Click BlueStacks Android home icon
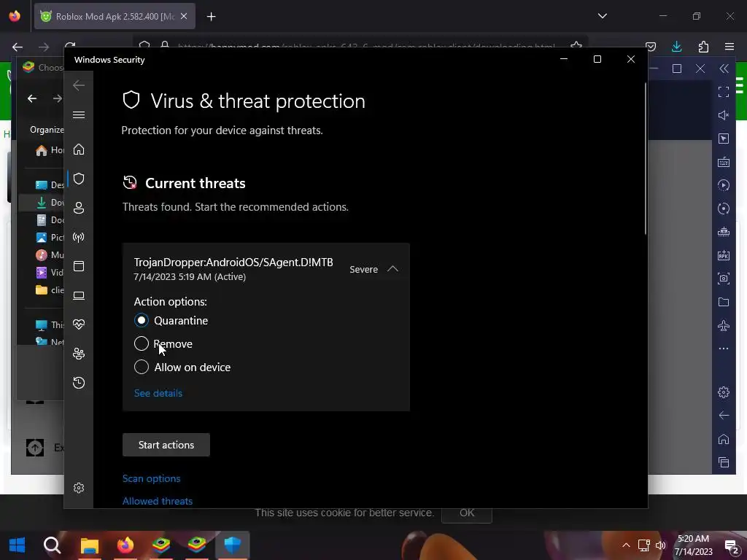The height and width of the screenshot is (560, 747). click(x=723, y=438)
